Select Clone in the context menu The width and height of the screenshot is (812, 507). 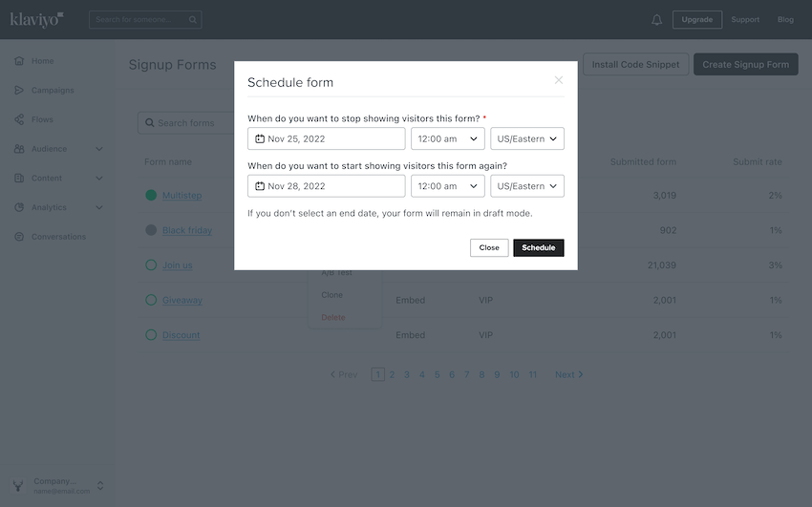pos(331,295)
